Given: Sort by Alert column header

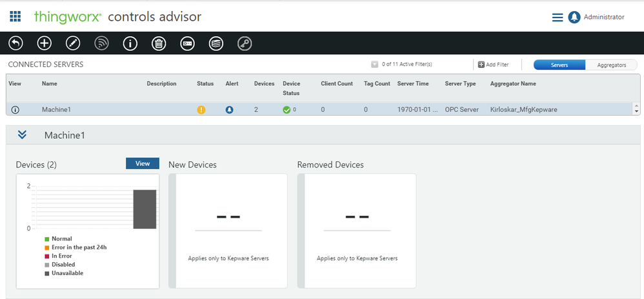Looking at the screenshot, I should [x=232, y=83].
